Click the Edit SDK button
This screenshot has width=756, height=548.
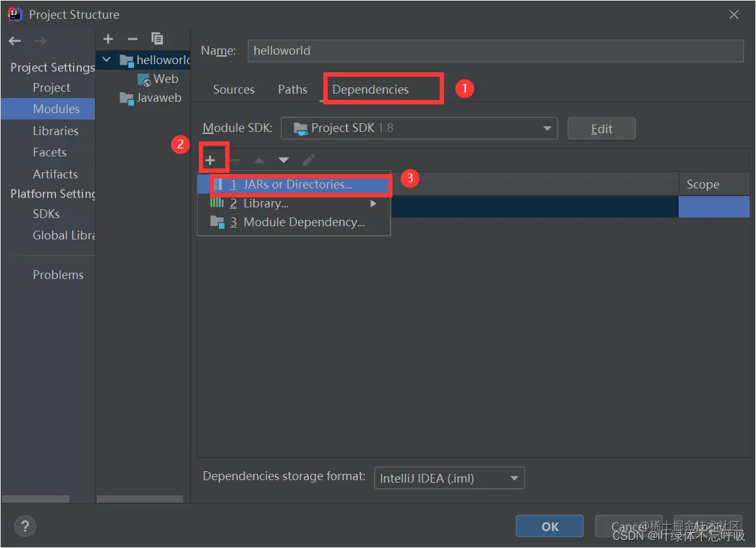point(601,128)
